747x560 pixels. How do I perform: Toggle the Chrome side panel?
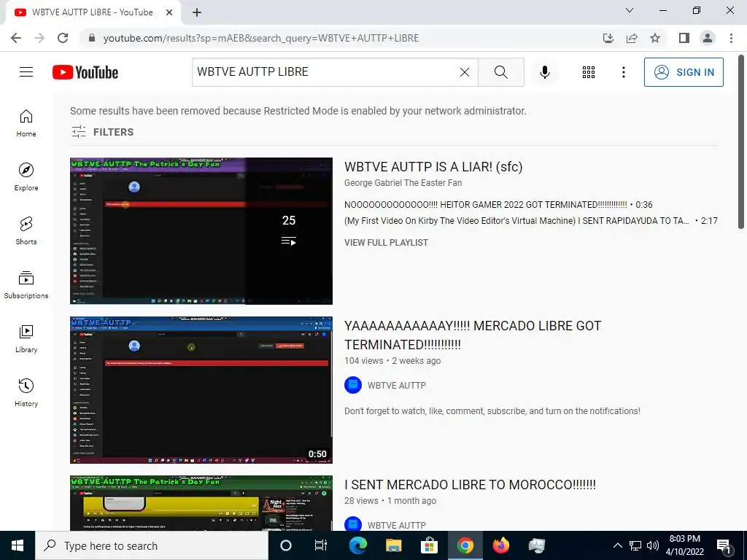point(684,38)
